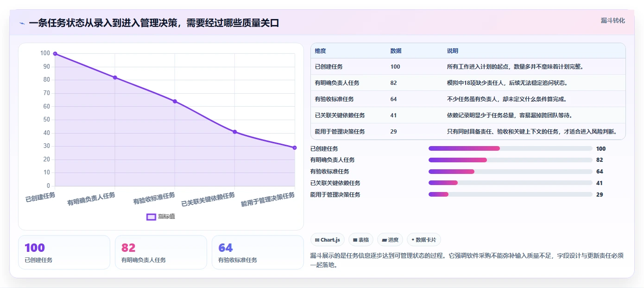Click the 有验收标准任务 label beside its progress bar
This screenshot has width=644, height=288.
click(x=330, y=172)
